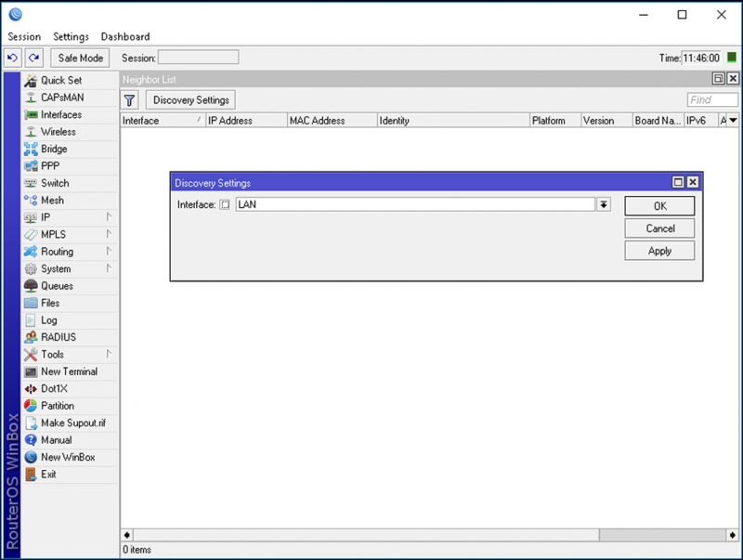Open the Log viewer
This screenshot has height=560, width=743.
[x=49, y=320]
